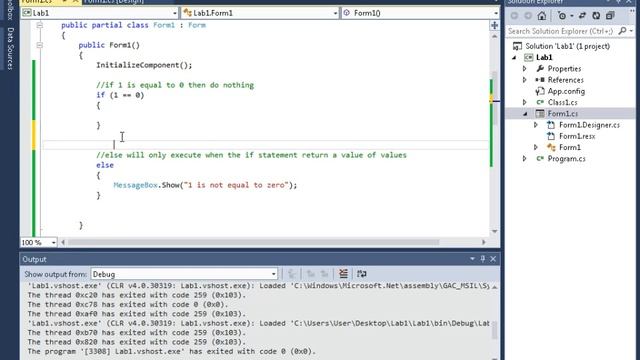Toggle Word Wrap in Output pane
The width and height of the screenshot is (640, 360).
click(362, 274)
